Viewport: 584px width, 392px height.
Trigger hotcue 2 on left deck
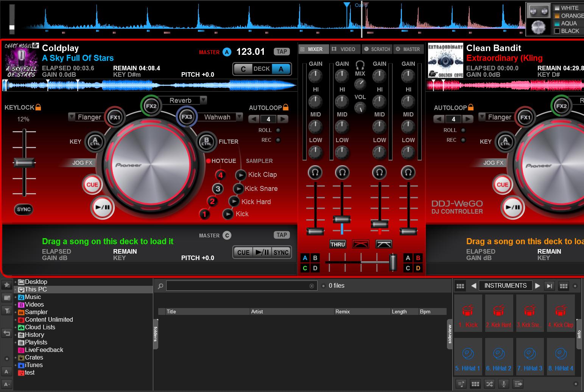(x=212, y=201)
